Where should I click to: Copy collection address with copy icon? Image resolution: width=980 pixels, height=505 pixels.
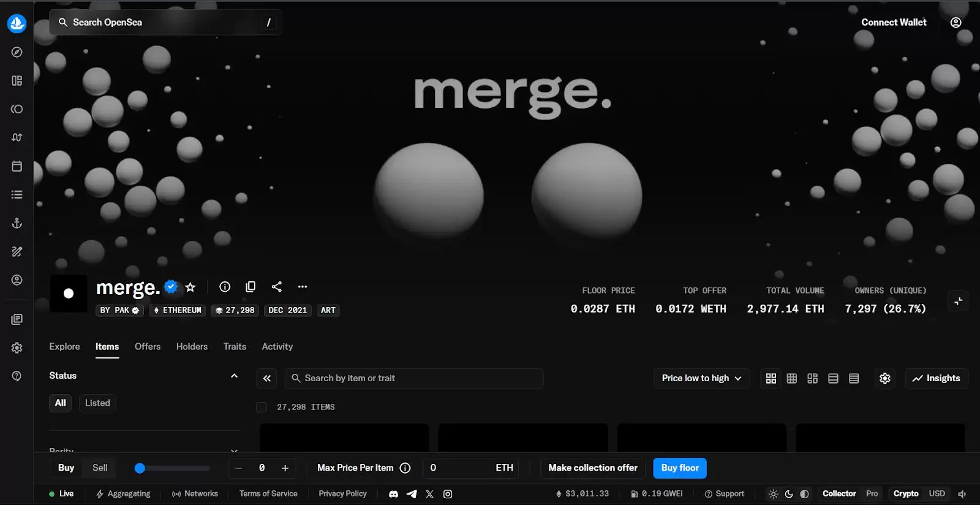point(251,287)
